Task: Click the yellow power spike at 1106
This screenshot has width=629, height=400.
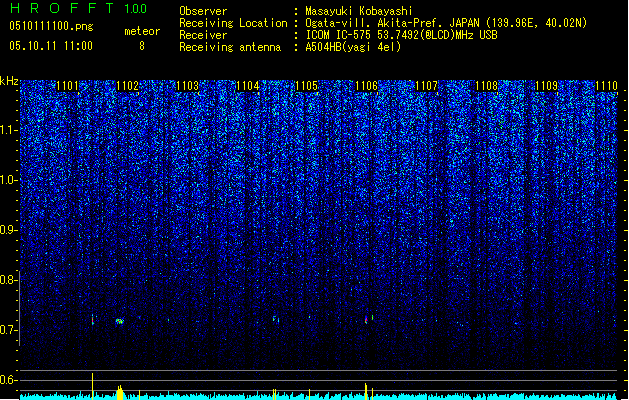Action: [x=366, y=391]
